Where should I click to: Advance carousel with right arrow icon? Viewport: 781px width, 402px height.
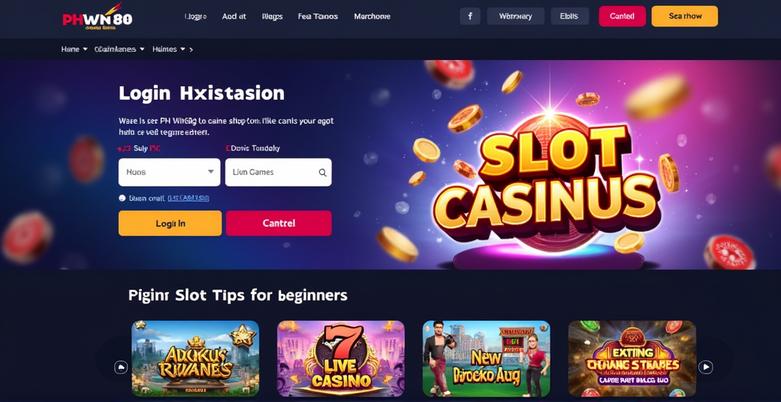[705, 368]
